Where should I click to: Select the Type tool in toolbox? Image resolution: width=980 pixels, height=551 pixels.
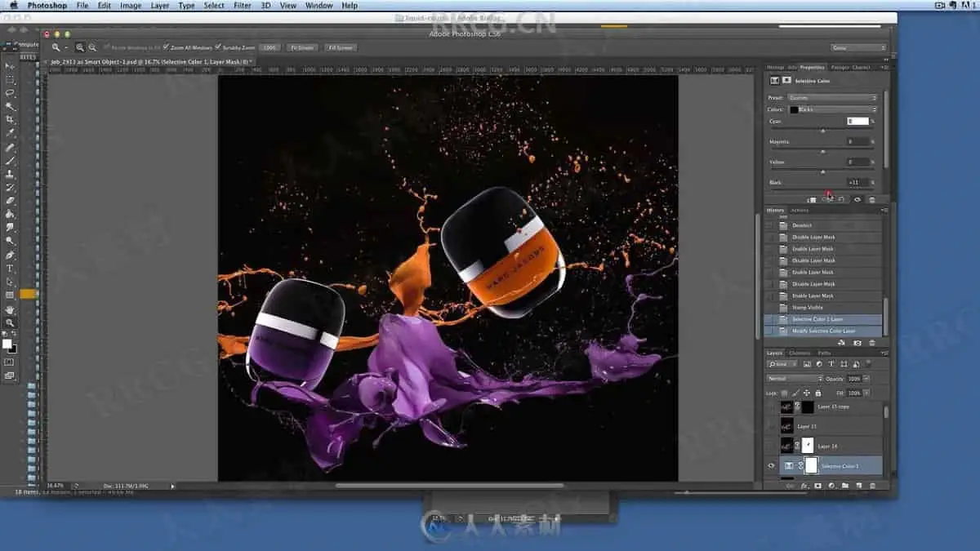tap(10, 268)
